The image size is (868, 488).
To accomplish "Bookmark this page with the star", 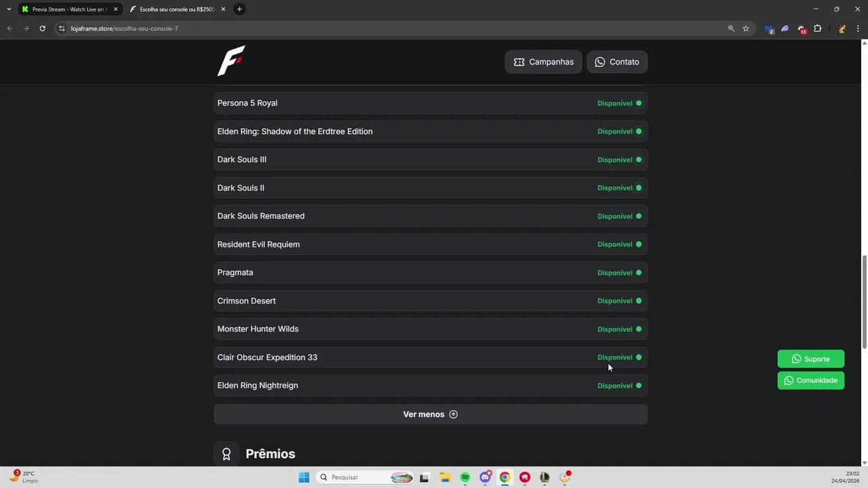I will click(746, 28).
